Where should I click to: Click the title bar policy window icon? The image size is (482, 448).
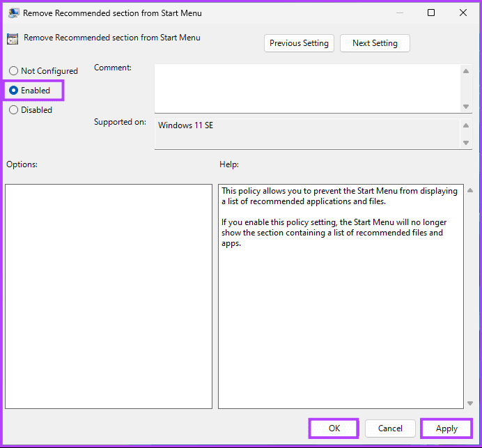13,13
